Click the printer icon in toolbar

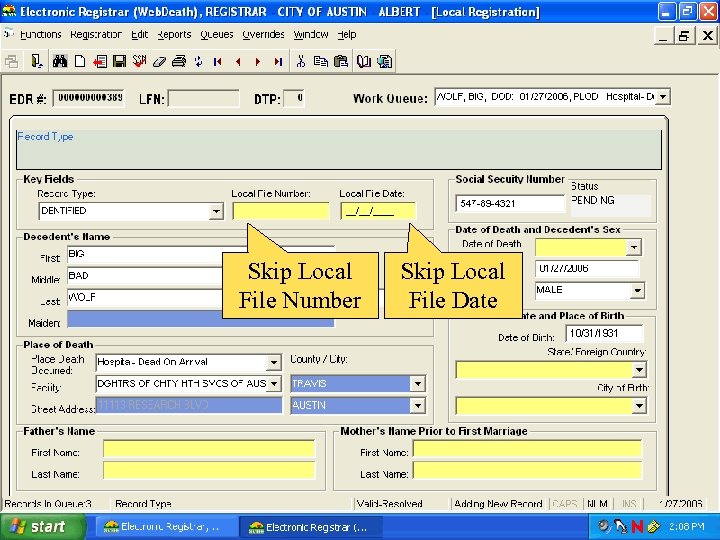point(178,61)
